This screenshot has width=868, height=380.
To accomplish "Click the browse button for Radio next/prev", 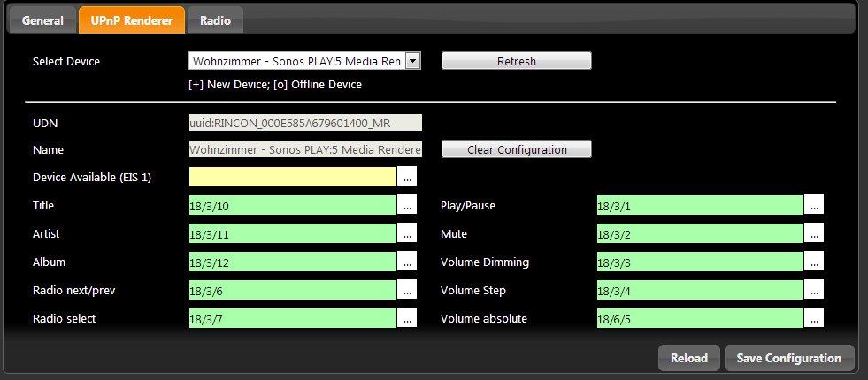I will point(407,290).
